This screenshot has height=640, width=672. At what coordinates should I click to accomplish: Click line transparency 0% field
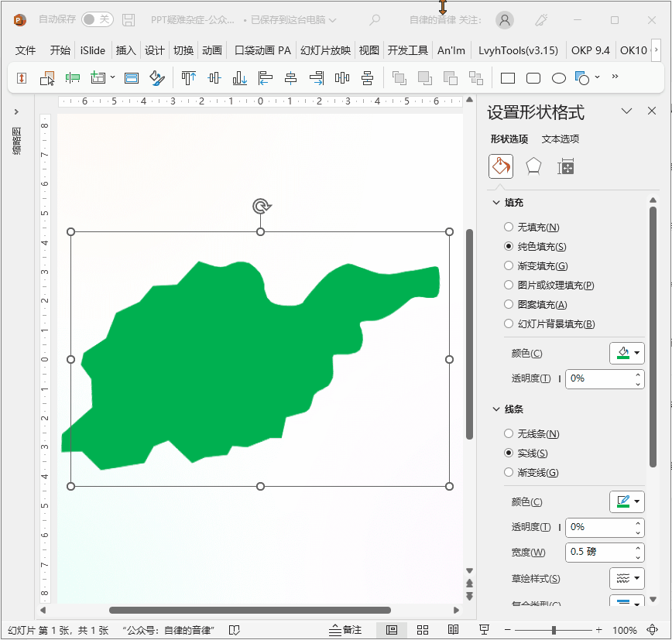605,527
